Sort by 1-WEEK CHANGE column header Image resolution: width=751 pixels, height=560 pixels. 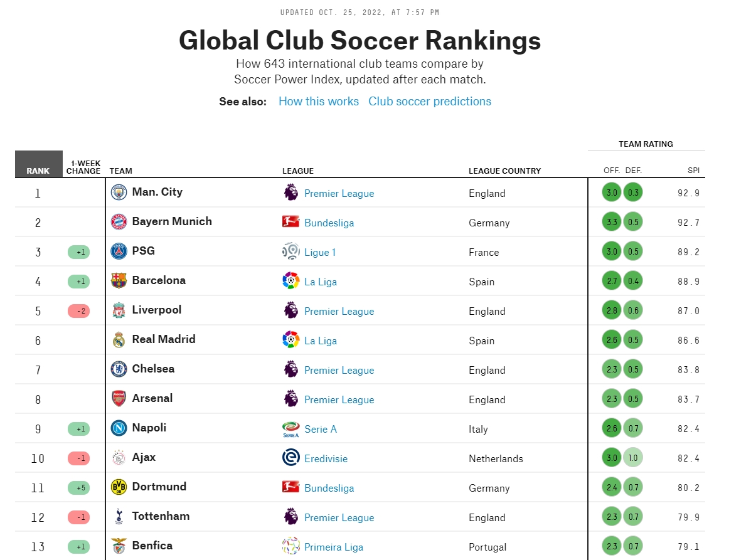(x=83, y=167)
